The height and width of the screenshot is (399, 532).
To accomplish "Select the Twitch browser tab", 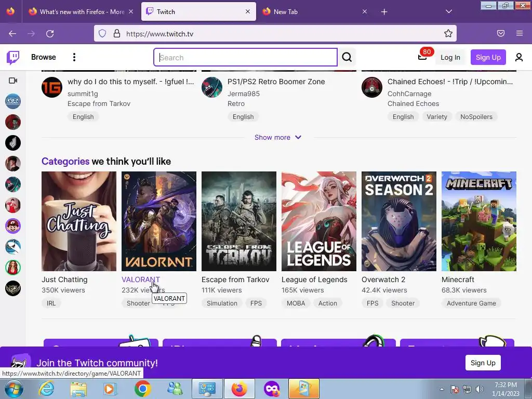I will coord(198,12).
